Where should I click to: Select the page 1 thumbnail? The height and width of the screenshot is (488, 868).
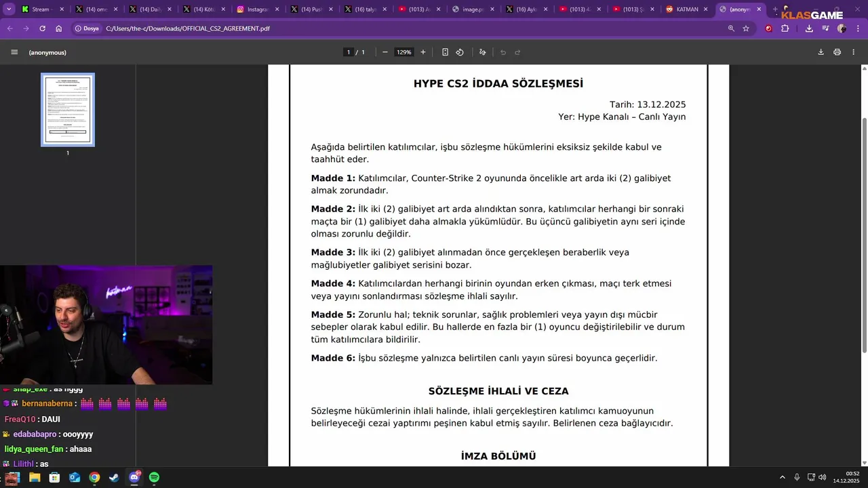68,110
